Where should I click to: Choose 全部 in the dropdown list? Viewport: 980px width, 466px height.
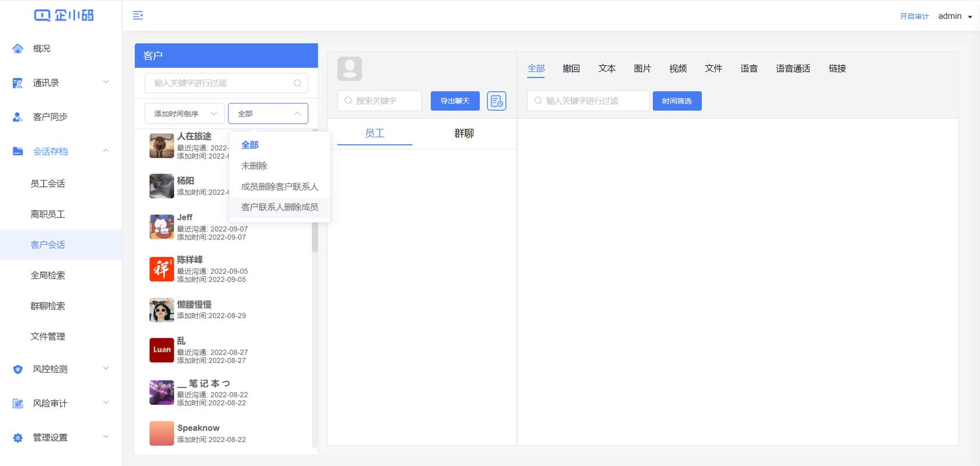point(280,145)
